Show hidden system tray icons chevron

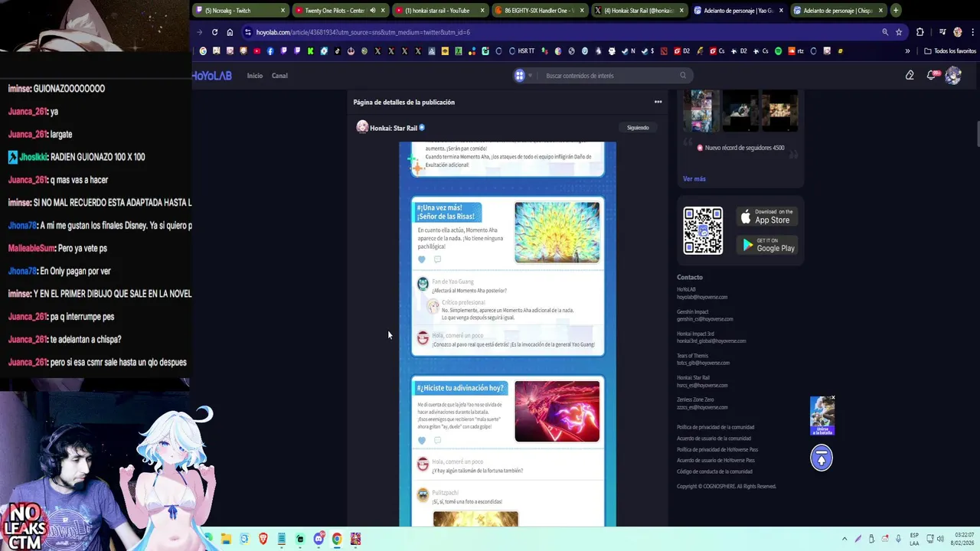(x=844, y=540)
